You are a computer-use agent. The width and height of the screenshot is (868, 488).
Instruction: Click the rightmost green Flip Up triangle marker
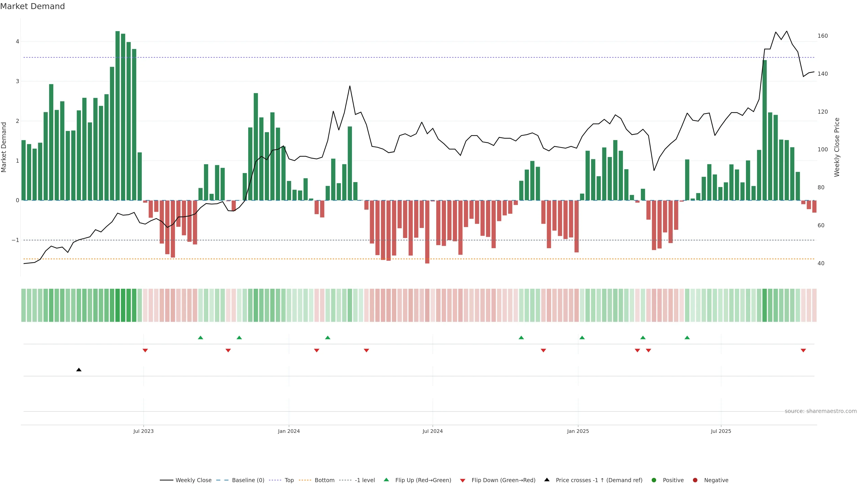click(x=687, y=338)
